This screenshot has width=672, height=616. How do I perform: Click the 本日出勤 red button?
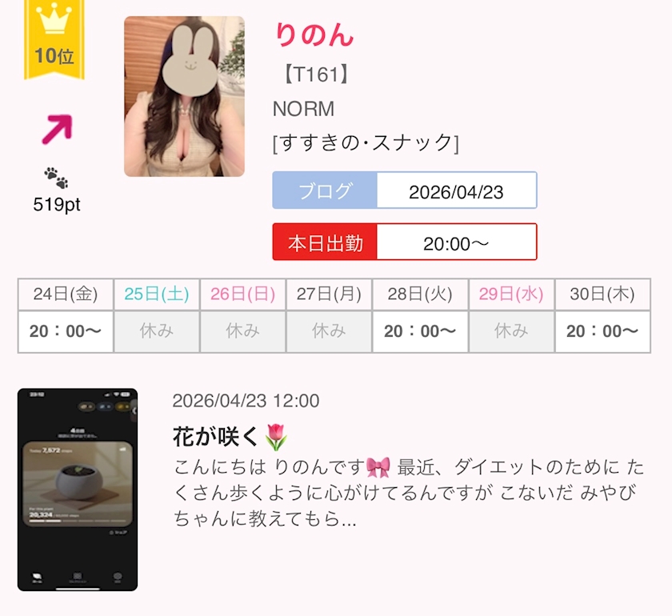(x=325, y=242)
